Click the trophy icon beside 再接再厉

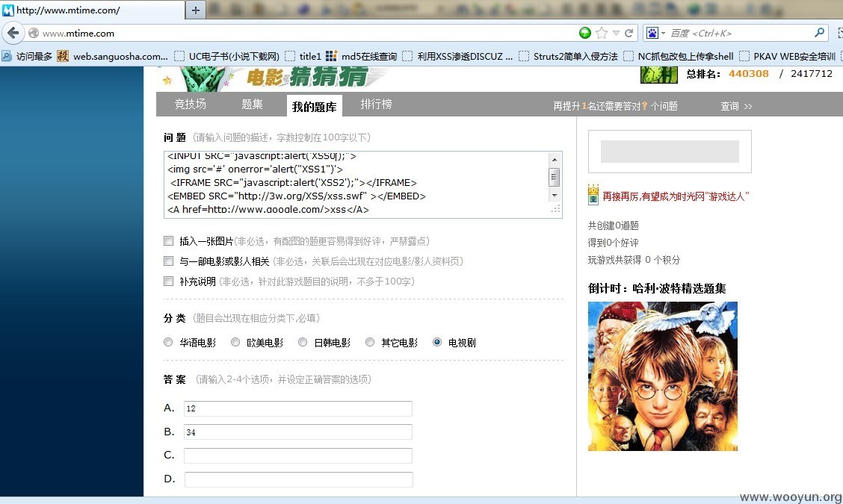click(x=593, y=195)
